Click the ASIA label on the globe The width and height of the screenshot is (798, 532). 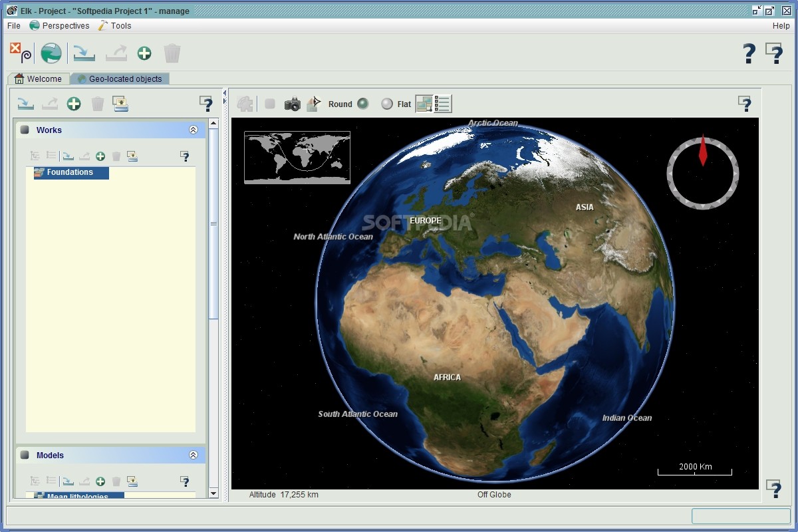(585, 207)
